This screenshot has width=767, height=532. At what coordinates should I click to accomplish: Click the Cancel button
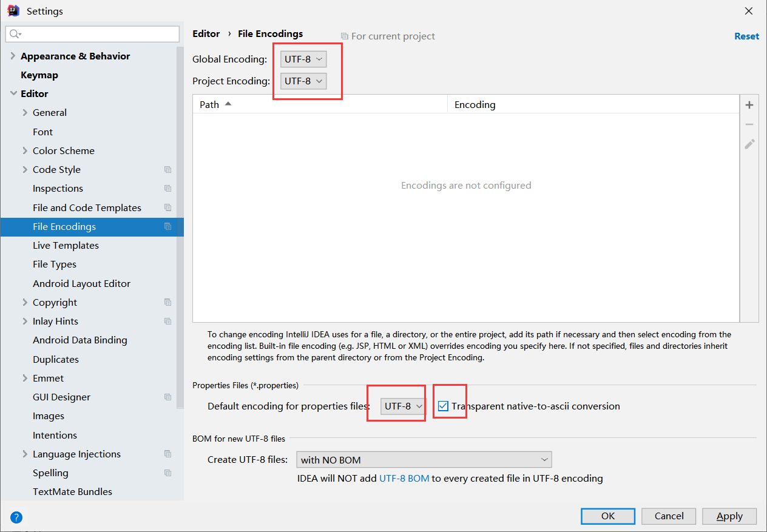coord(669,516)
